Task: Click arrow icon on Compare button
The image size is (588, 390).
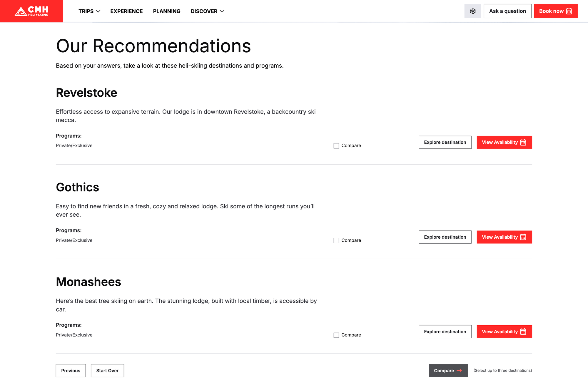Action: click(x=459, y=371)
